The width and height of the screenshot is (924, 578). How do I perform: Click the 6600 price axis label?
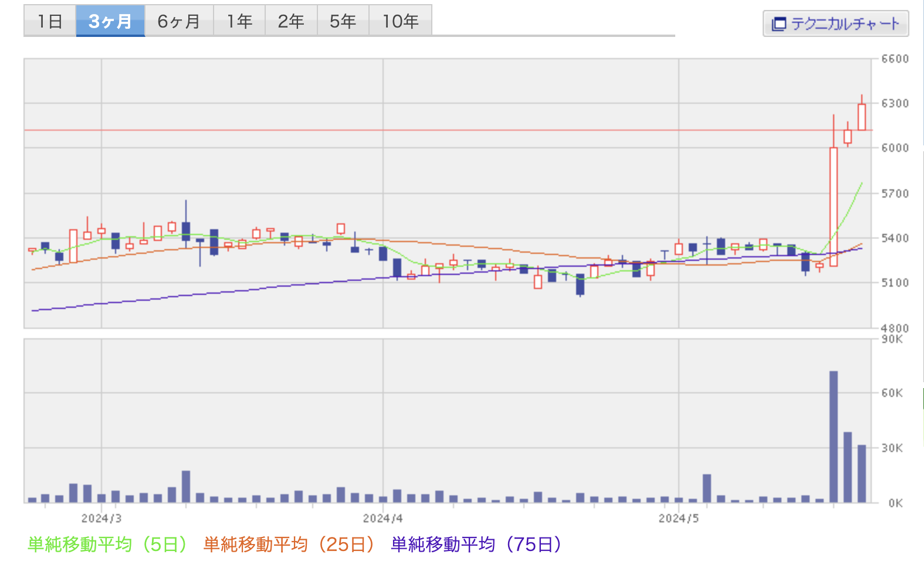pos(895,59)
